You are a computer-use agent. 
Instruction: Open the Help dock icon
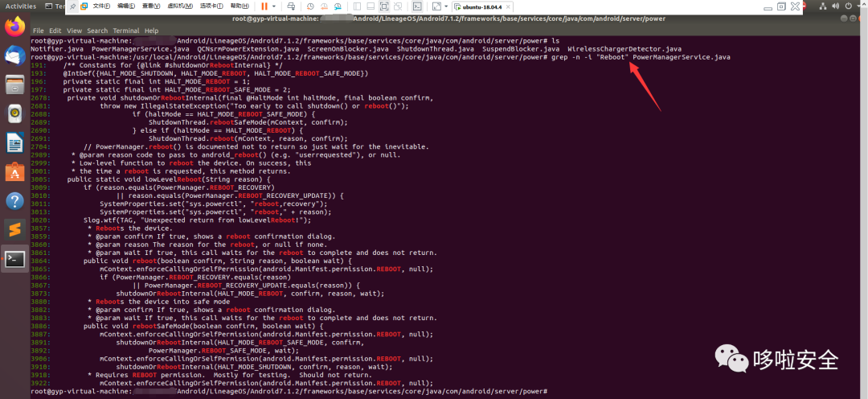[x=15, y=200]
